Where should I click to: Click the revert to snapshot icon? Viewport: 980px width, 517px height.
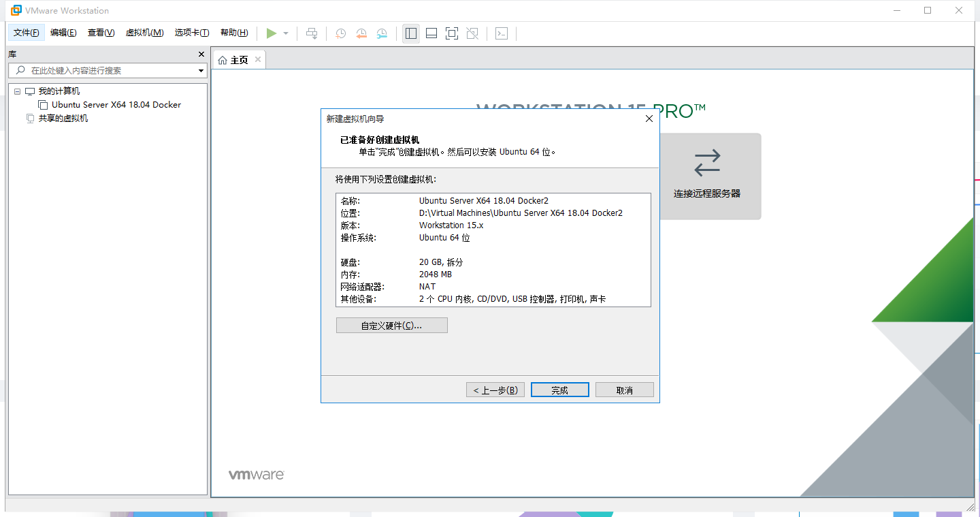click(361, 33)
